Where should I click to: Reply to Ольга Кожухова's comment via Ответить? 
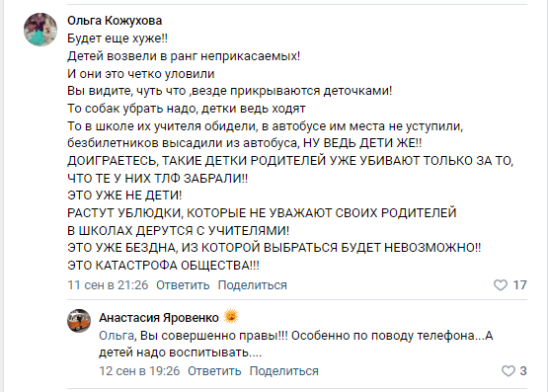coord(183,285)
